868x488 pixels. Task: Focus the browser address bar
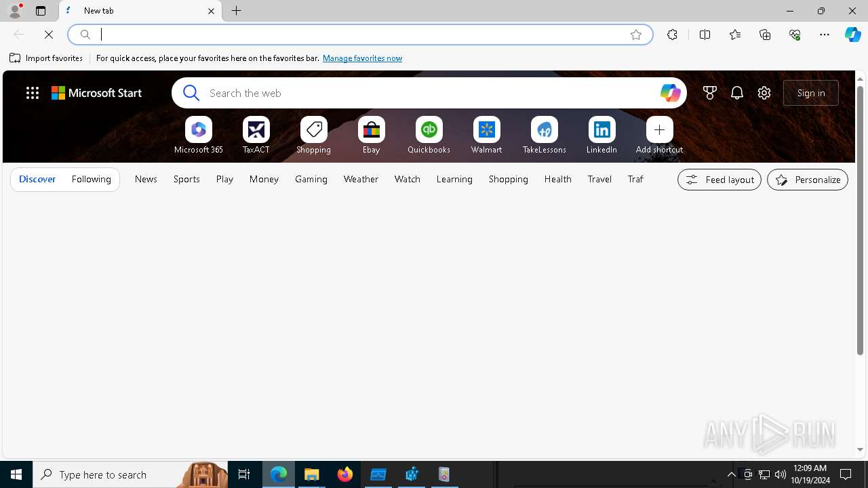pos(360,35)
